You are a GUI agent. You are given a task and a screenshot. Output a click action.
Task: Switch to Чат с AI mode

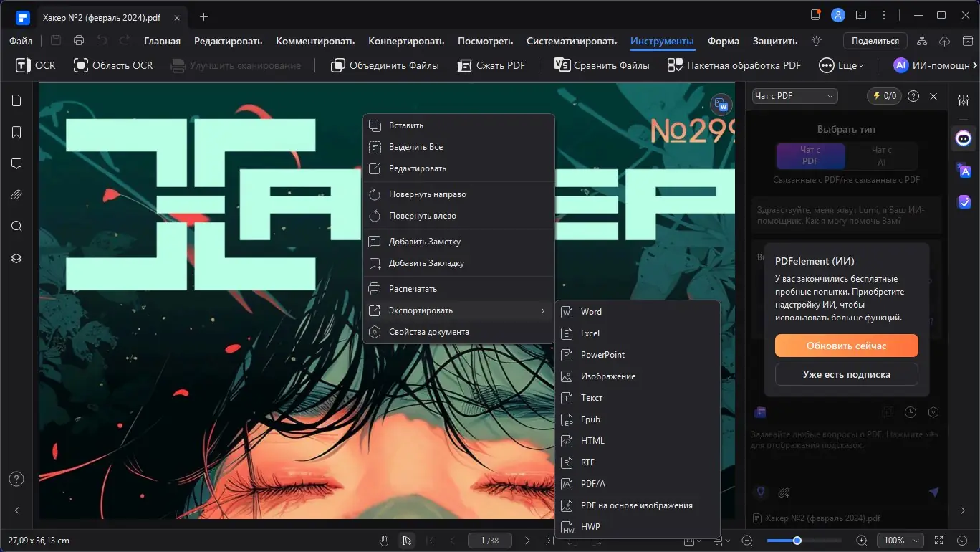click(882, 156)
